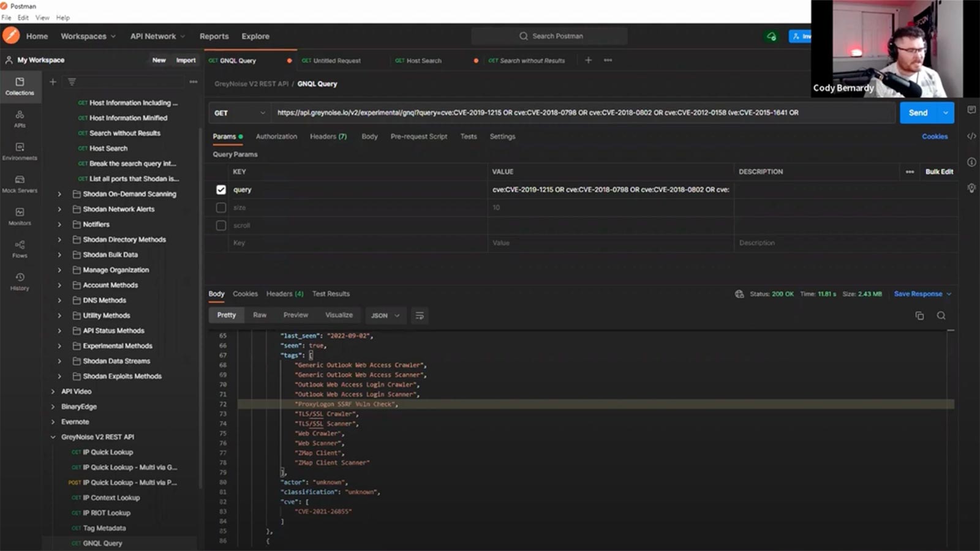Open the Test Results tab

pos(331,294)
